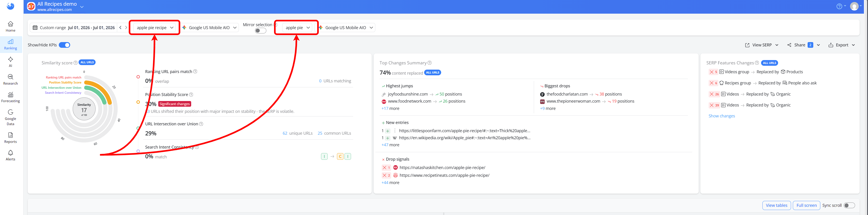
Task: Open recipetineats.com apple pie recipe link
Action: click(444, 175)
